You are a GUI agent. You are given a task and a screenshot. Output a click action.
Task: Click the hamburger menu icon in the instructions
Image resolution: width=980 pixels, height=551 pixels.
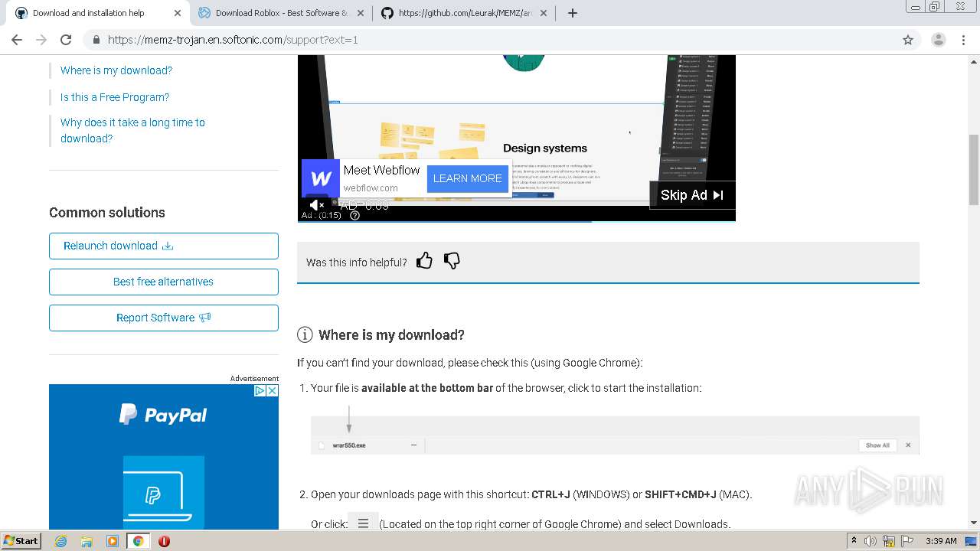click(x=363, y=523)
